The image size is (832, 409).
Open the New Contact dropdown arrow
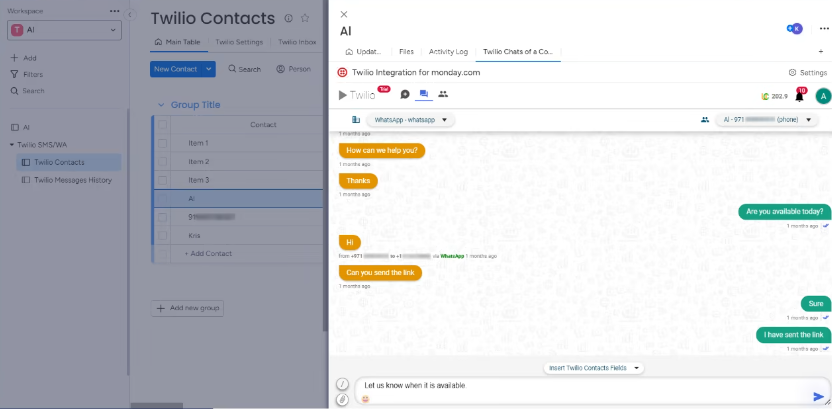pyautogui.click(x=209, y=69)
